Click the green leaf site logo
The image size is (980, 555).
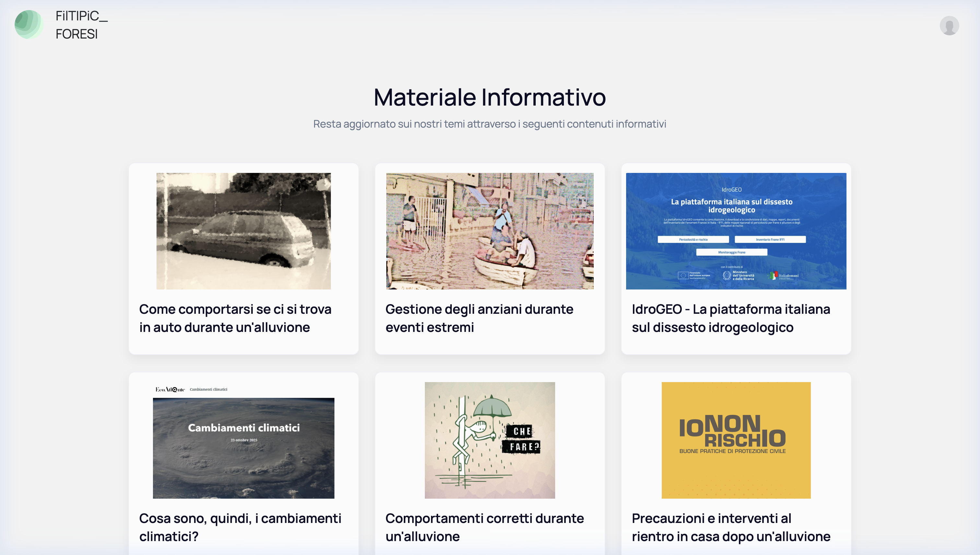[29, 24]
